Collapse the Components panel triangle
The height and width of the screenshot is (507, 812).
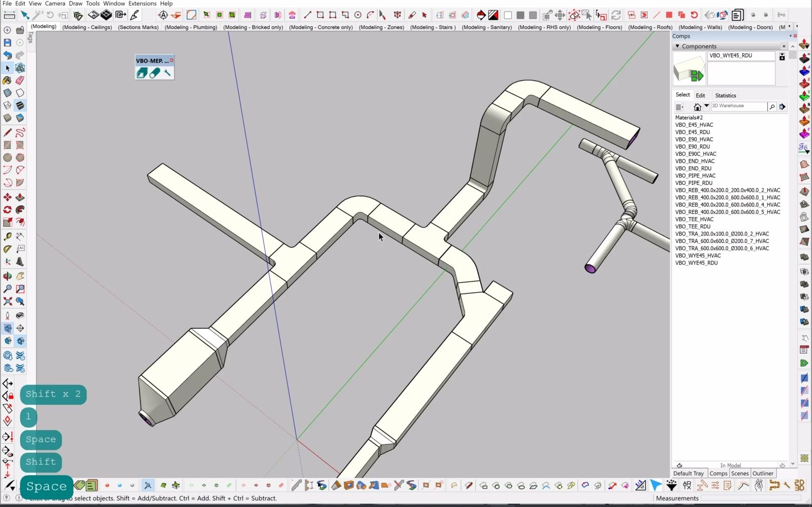click(678, 46)
